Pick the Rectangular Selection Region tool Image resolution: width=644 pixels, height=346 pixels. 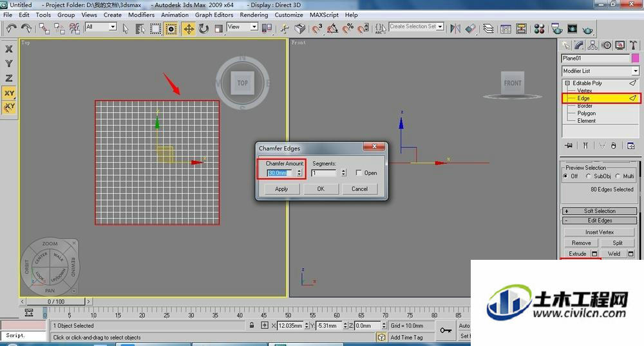tap(155, 29)
